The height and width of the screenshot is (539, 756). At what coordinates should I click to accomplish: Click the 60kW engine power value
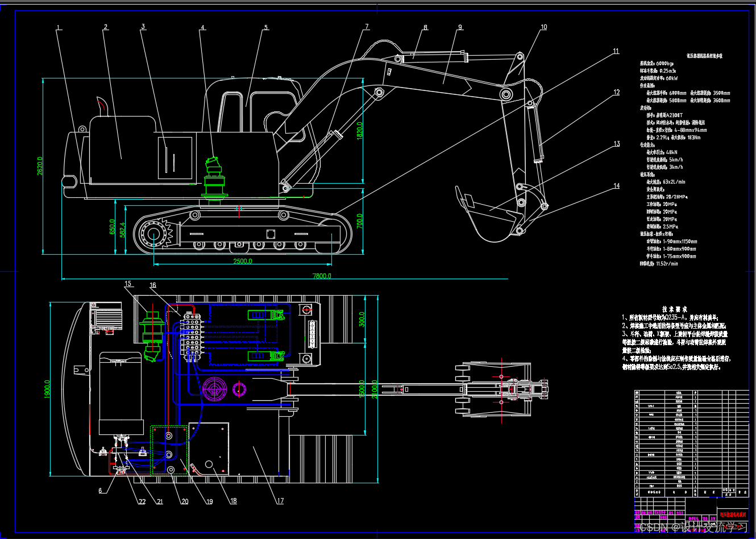(671, 78)
